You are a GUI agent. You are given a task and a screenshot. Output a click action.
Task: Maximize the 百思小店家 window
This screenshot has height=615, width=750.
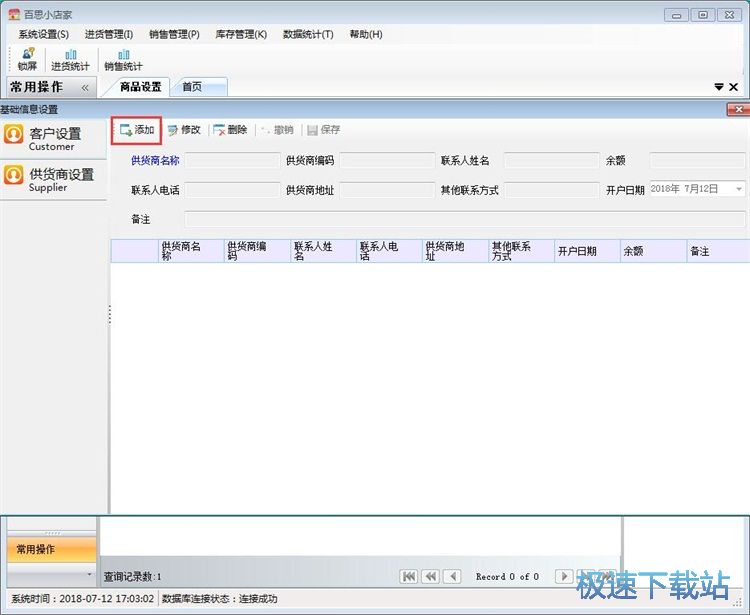point(703,15)
